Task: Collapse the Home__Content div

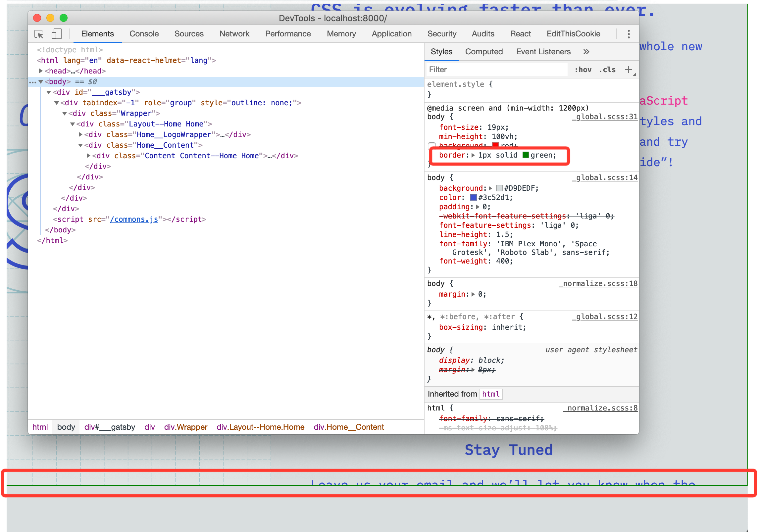Action: (80, 145)
